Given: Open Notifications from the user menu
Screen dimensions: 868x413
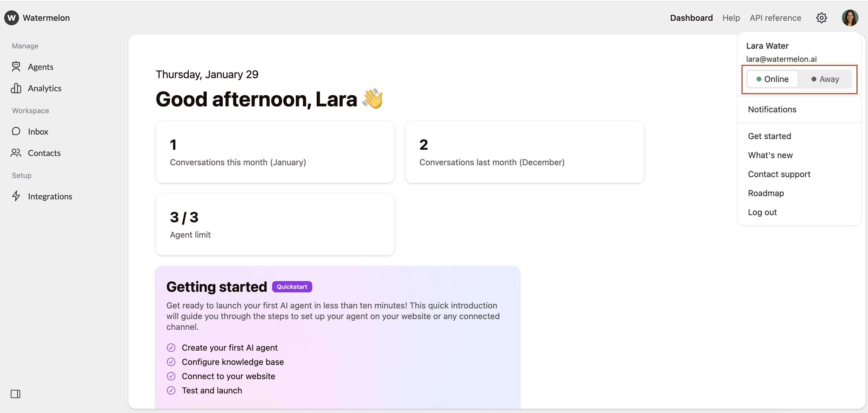Looking at the screenshot, I should [x=772, y=109].
